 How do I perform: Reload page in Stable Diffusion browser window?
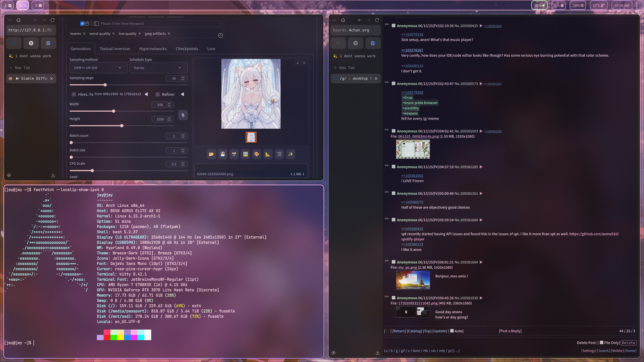point(53,20)
